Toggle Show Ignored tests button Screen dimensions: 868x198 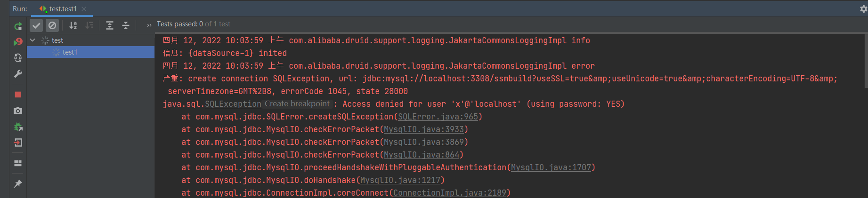[52, 25]
